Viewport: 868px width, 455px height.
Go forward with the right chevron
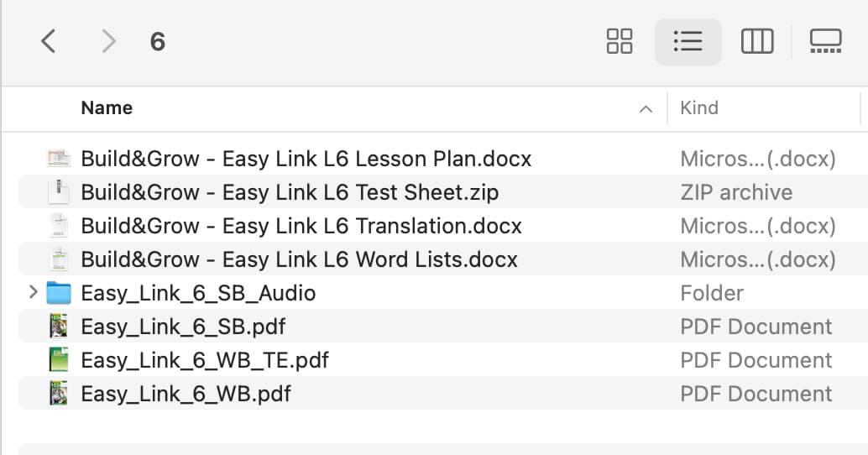click(x=109, y=41)
